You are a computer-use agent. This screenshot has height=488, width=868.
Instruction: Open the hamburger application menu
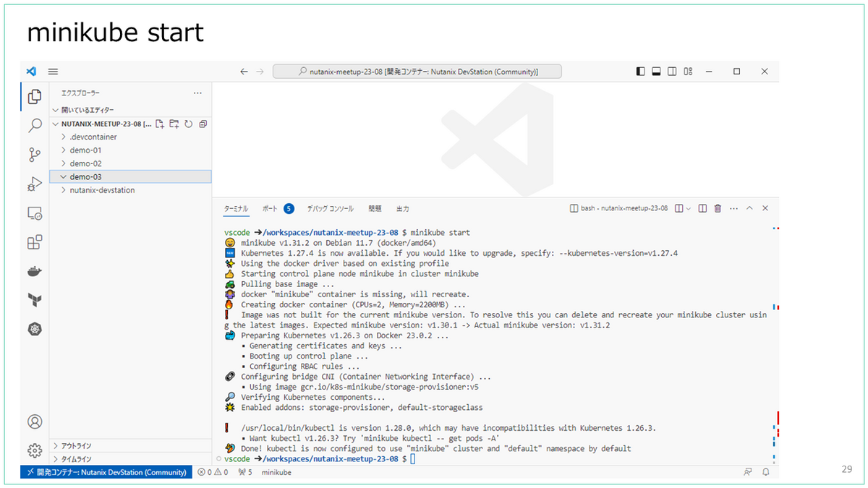tap(53, 72)
